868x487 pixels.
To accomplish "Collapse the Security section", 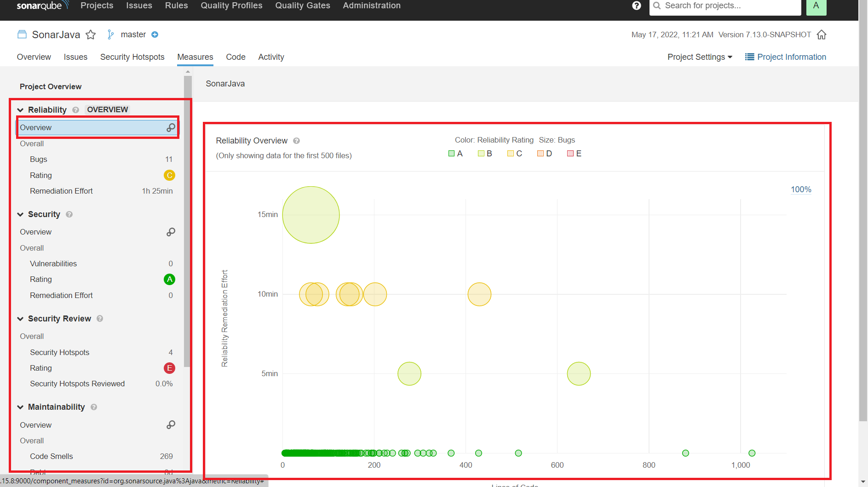I will point(20,214).
